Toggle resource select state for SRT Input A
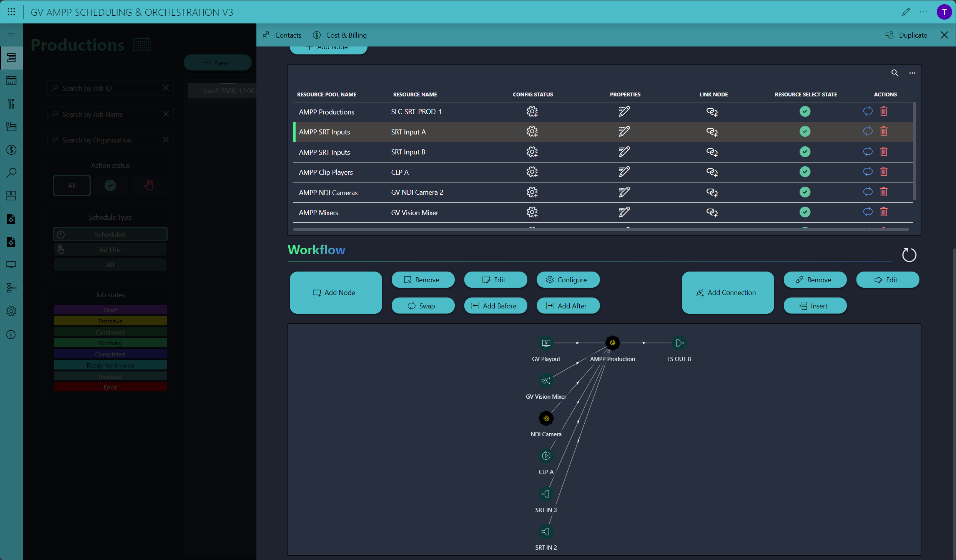The height and width of the screenshot is (560, 956). [805, 132]
